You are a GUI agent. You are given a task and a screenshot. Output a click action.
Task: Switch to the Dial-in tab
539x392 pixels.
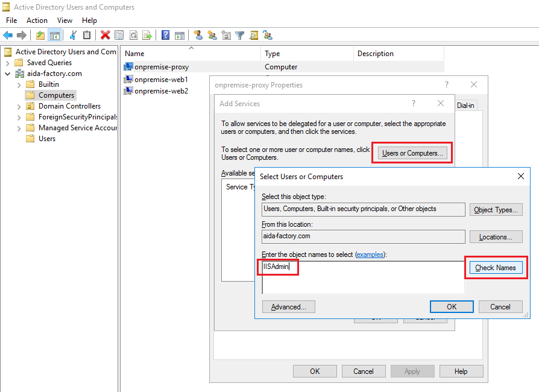(467, 104)
